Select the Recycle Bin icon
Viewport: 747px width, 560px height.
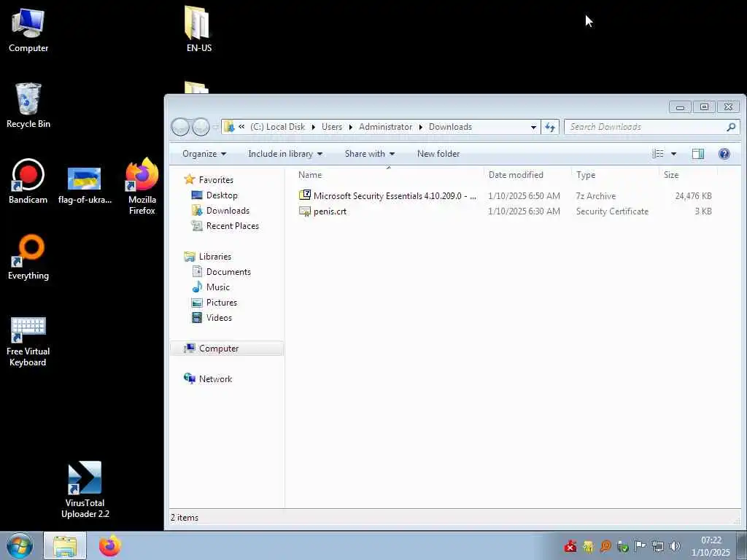(x=28, y=106)
